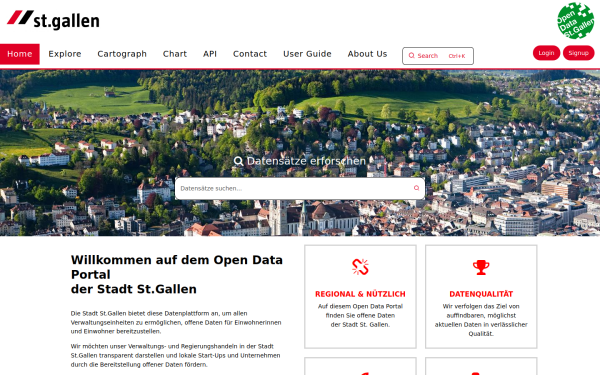Click paragraph starting 'Die Stadt St.Gallen bietet'
This screenshot has height=375, width=600.
pos(176,322)
